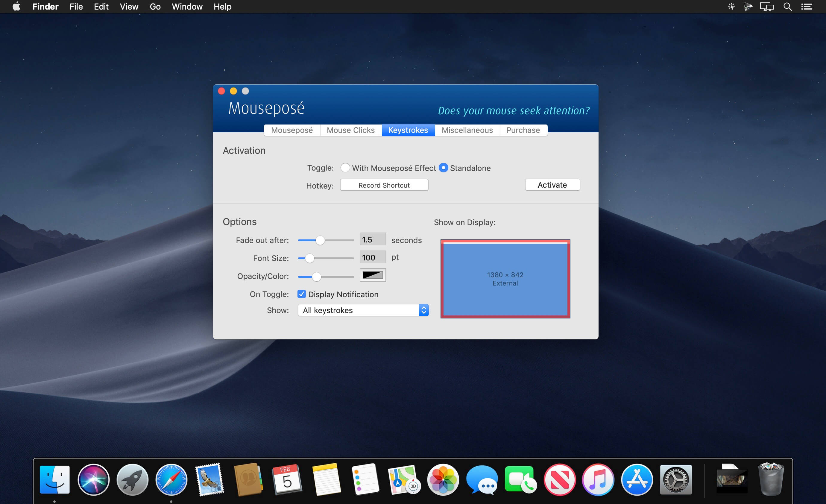Minimize the Mouseposé window with the yellow button
The image size is (826, 504).
(x=233, y=91)
